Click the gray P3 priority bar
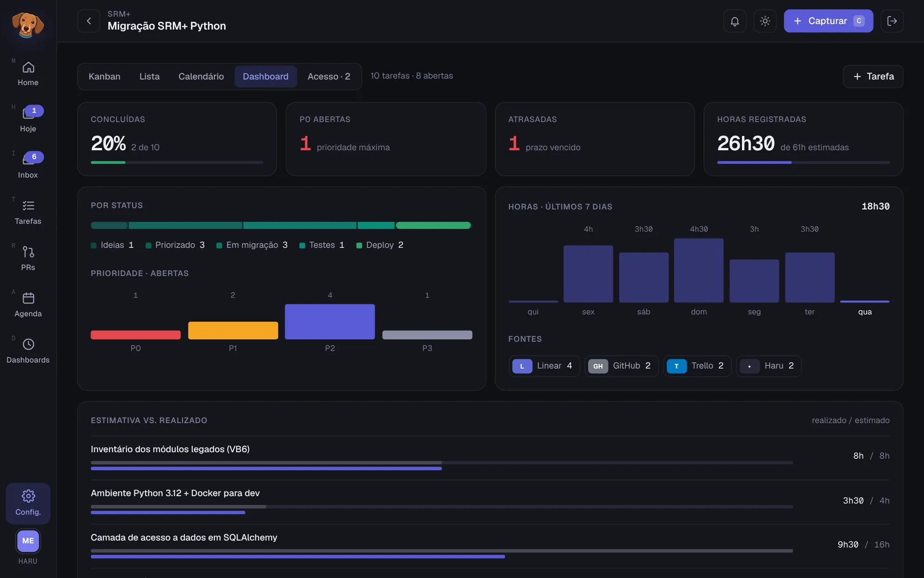 click(427, 335)
